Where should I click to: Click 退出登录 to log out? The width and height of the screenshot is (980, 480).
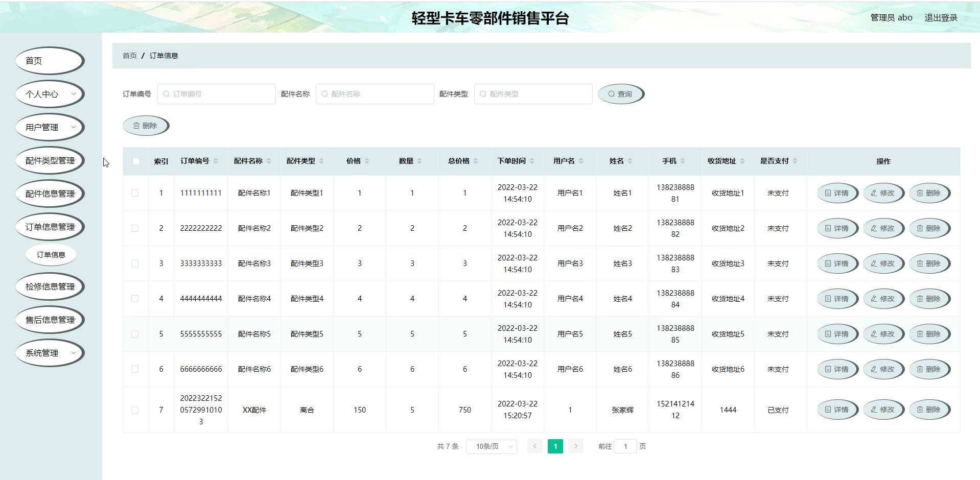tap(940, 17)
